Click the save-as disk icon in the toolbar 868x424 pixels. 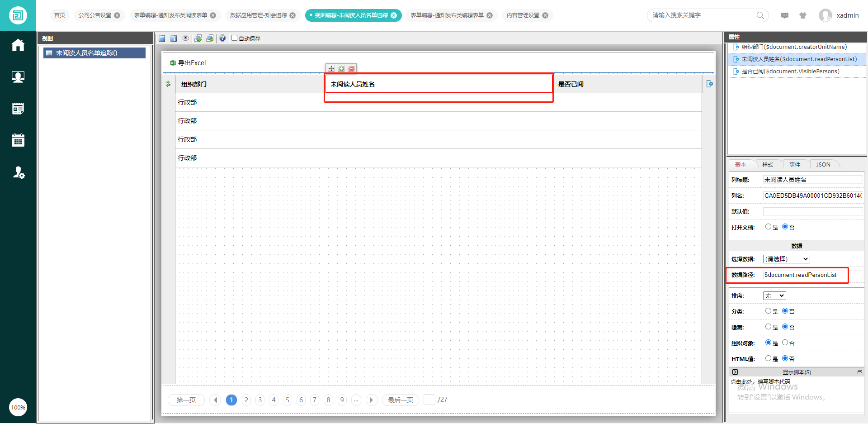(x=174, y=38)
